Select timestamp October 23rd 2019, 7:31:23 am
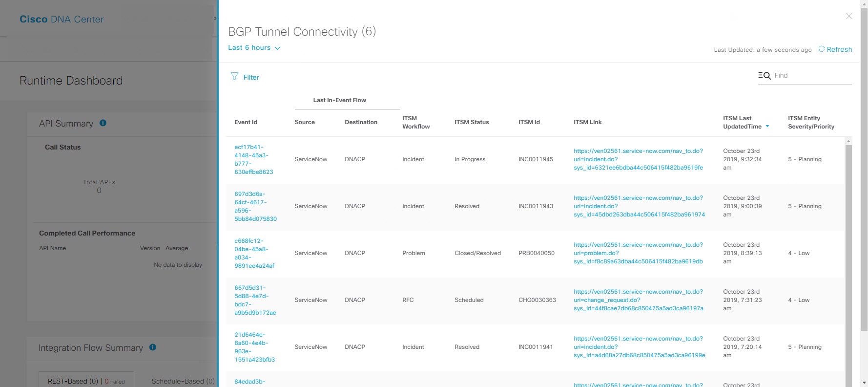Viewport: 868px width, 387px height. [743, 300]
